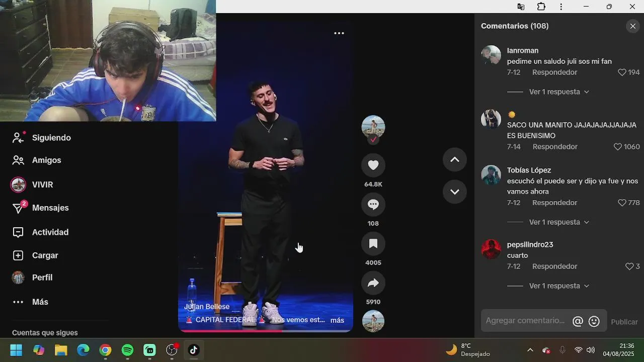Open Ianroman's profile picture

click(491, 55)
